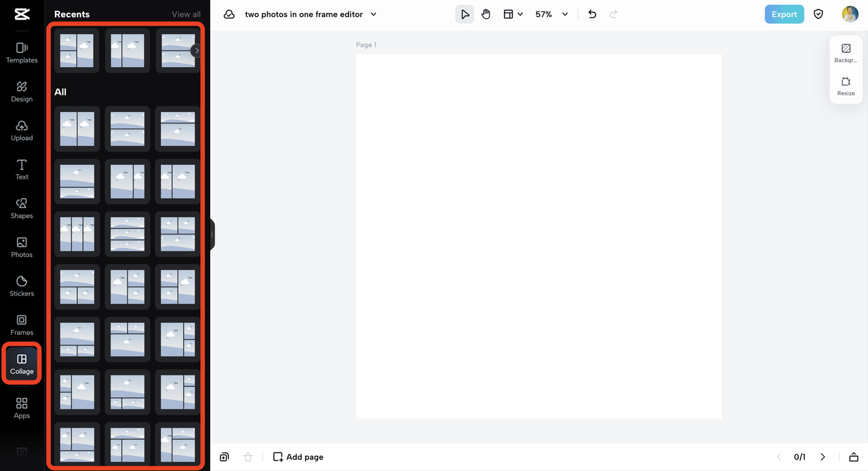Collapse the collage side panel handle
This screenshot has width=868, height=471.
pyautogui.click(x=212, y=234)
